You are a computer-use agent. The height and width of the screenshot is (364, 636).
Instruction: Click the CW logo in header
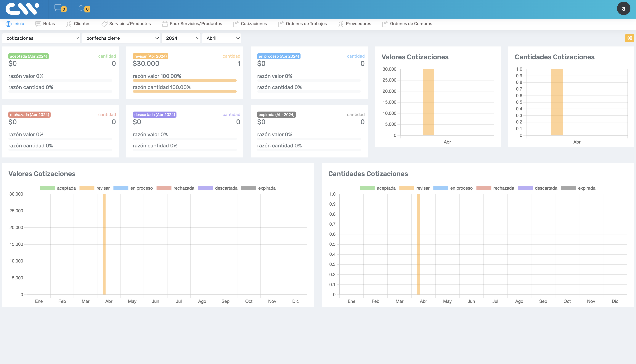(x=23, y=9)
